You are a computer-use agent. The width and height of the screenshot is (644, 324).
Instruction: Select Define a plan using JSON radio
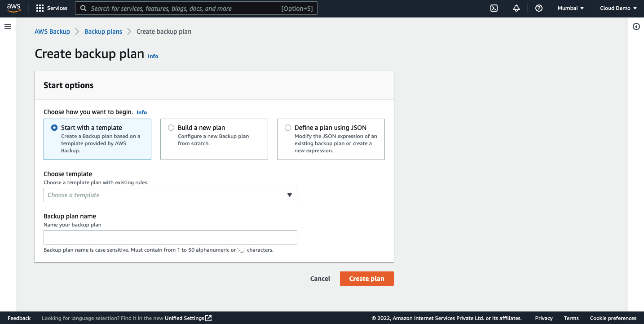(288, 128)
